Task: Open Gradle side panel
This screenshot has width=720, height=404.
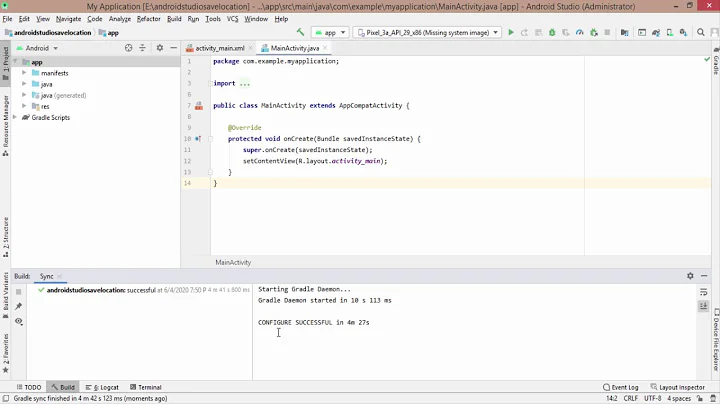Action: pos(716,61)
